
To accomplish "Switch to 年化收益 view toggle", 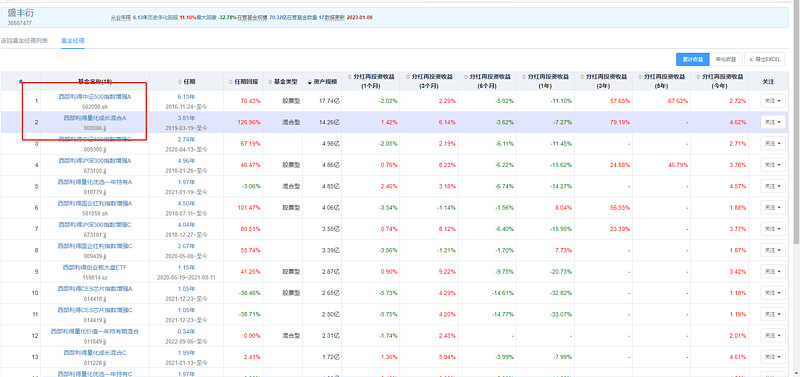I will 726,59.
